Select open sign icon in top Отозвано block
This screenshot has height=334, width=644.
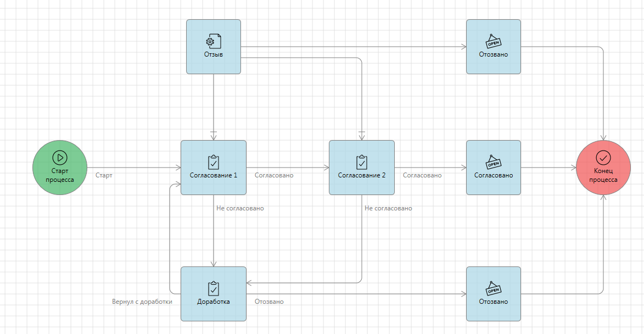coord(494,41)
